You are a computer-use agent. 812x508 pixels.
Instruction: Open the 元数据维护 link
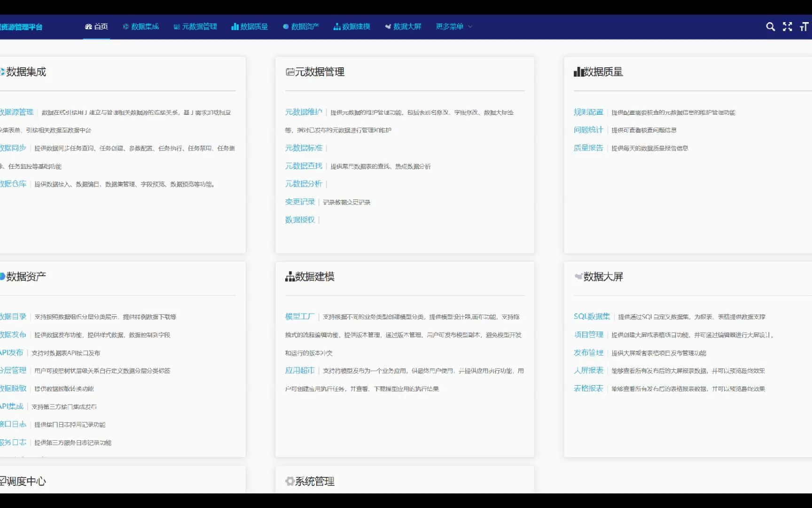(304, 112)
